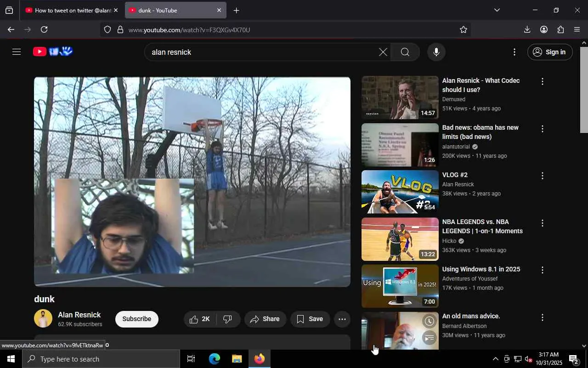Image resolution: width=588 pixels, height=368 pixels.
Task: Open options for 'What Codec should I use?' video
Action: point(543,81)
